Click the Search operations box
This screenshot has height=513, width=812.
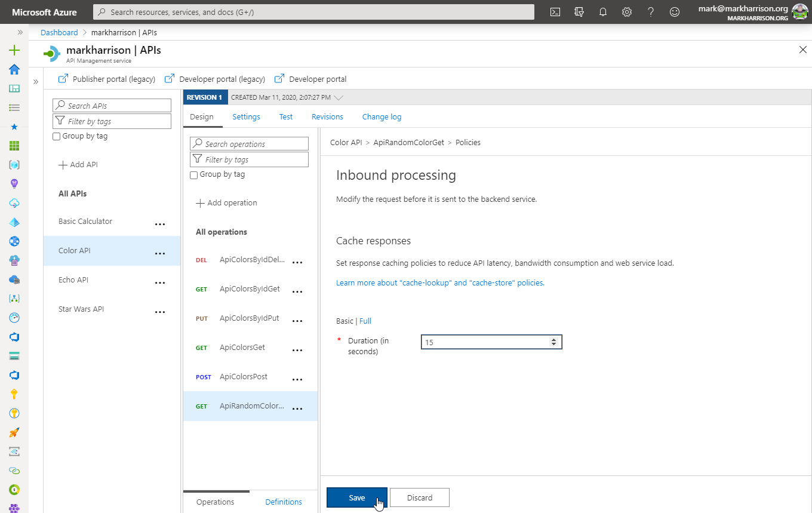[250, 143]
